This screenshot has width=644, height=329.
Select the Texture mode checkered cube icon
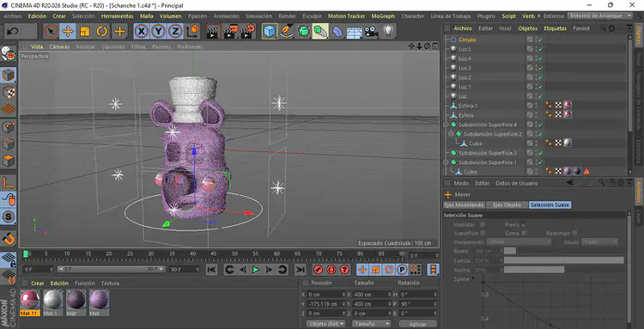[x=9, y=93]
